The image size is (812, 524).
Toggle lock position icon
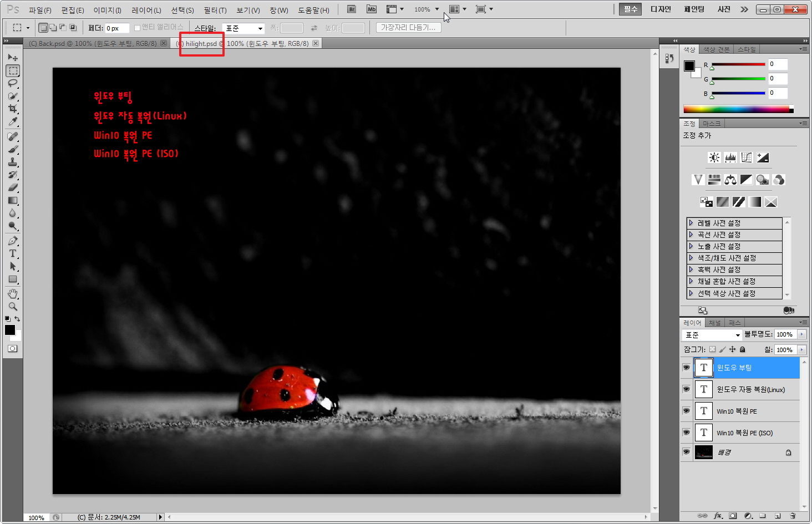pyautogui.click(x=732, y=349)
